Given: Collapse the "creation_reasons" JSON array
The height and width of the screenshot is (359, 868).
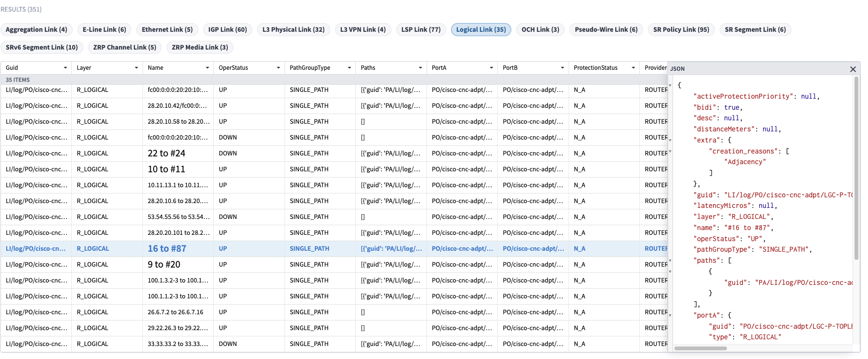Looking at the screenshot, I should click(x=670, y=151).
